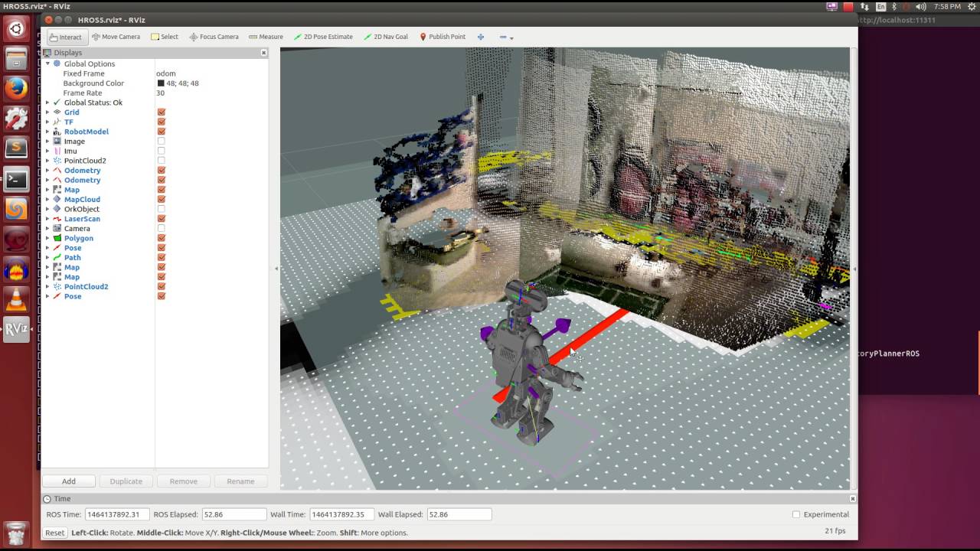
Task: Open Sublime Text from the launcher
Action: click(x=16, y=148)
